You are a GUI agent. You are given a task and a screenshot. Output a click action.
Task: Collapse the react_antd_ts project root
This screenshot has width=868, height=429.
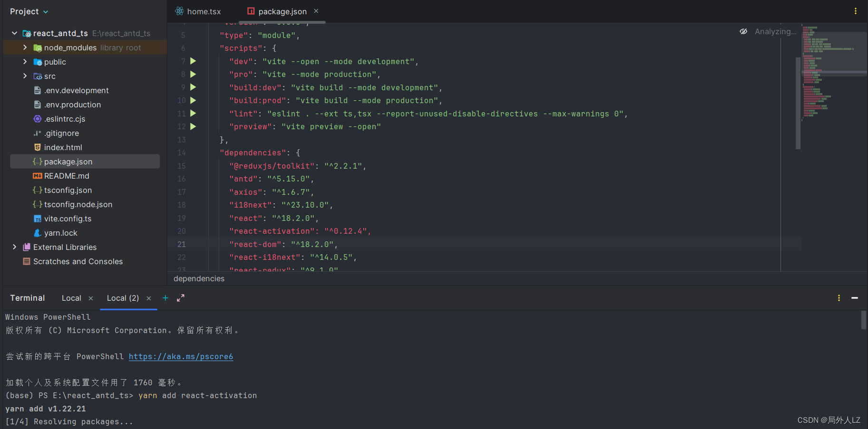pyautogui.click(x=14, y=33)
